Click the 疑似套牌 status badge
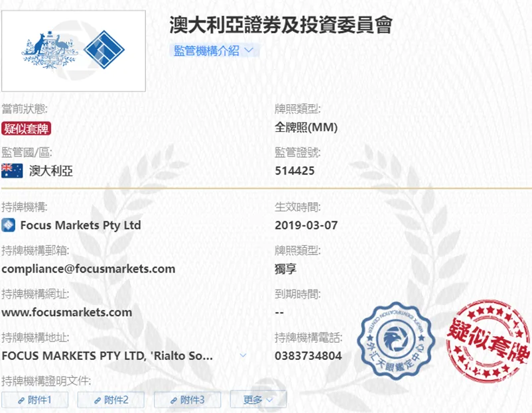Viewport: 532px width, 413px height. (26, 129)
